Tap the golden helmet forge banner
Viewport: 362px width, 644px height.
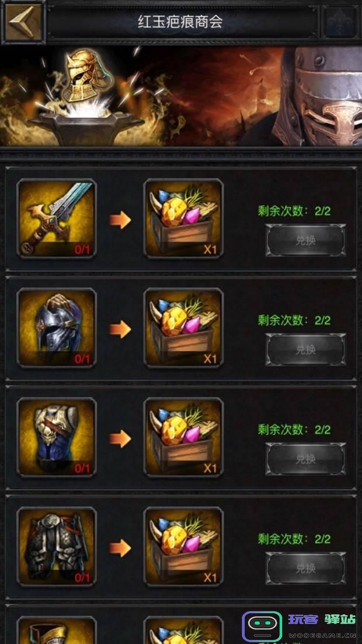(181, 96)
